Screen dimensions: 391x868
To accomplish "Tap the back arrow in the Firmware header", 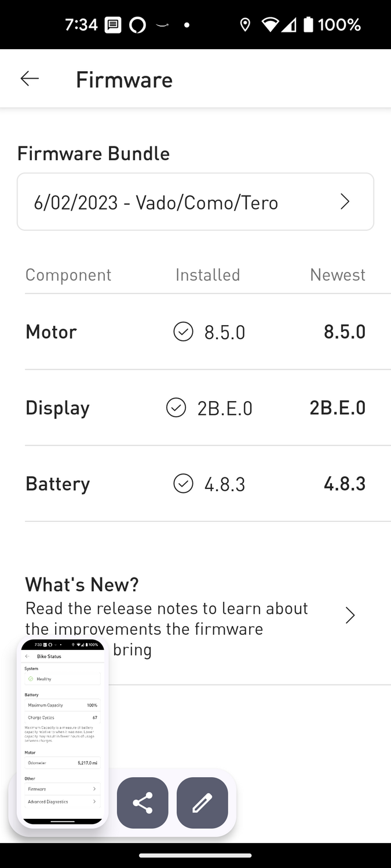I will click(x=30, y=79).
